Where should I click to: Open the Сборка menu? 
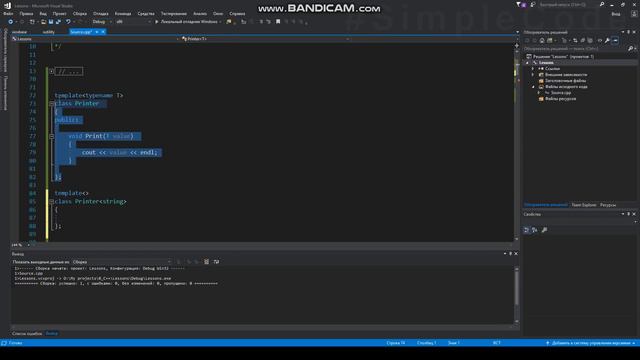click(x=80, y=13)
